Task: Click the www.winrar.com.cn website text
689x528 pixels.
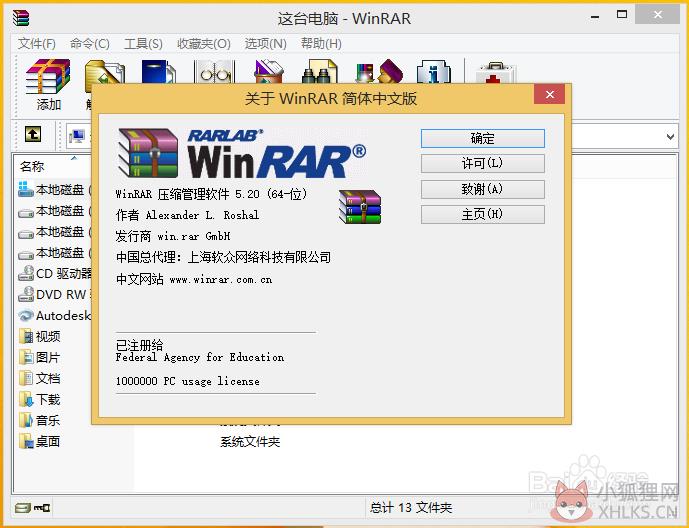Action: point(221,280)
